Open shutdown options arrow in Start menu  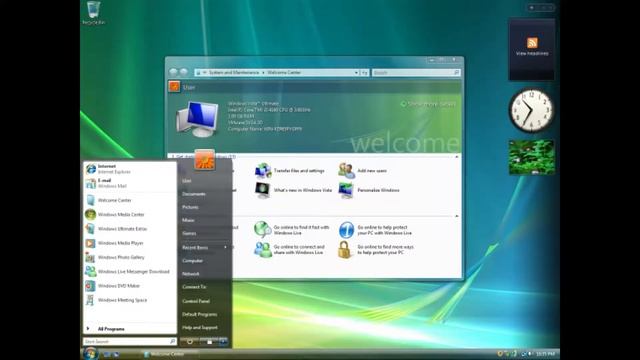[x=224, y=342]
